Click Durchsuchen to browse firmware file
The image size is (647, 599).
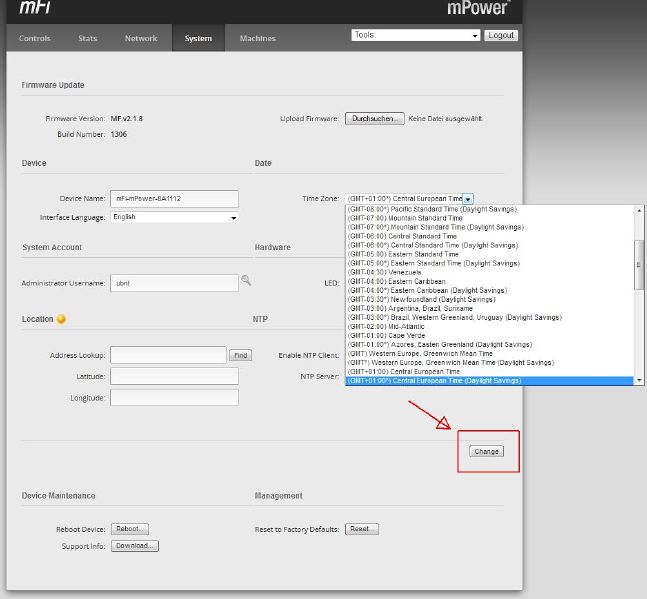[374, 118]
